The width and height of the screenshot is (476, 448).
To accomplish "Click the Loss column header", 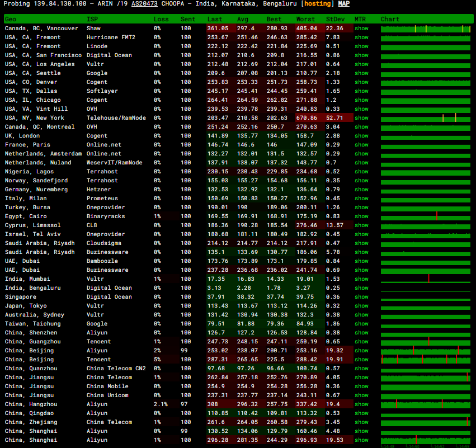I will pyautogui.click(x=161, y=19).
